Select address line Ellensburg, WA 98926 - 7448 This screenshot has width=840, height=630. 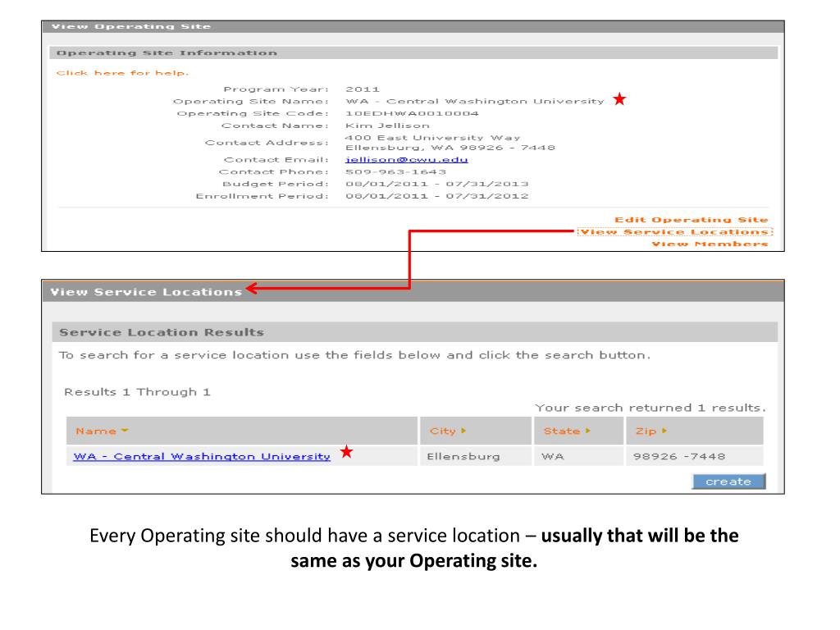pyautogui.click(x=450, y=148)
